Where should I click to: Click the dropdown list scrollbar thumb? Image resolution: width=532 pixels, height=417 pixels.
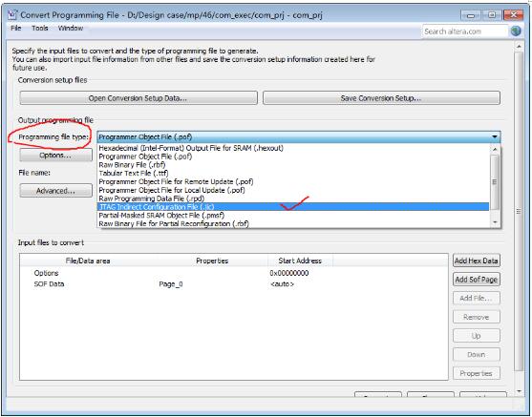click(x=495, y=182)
